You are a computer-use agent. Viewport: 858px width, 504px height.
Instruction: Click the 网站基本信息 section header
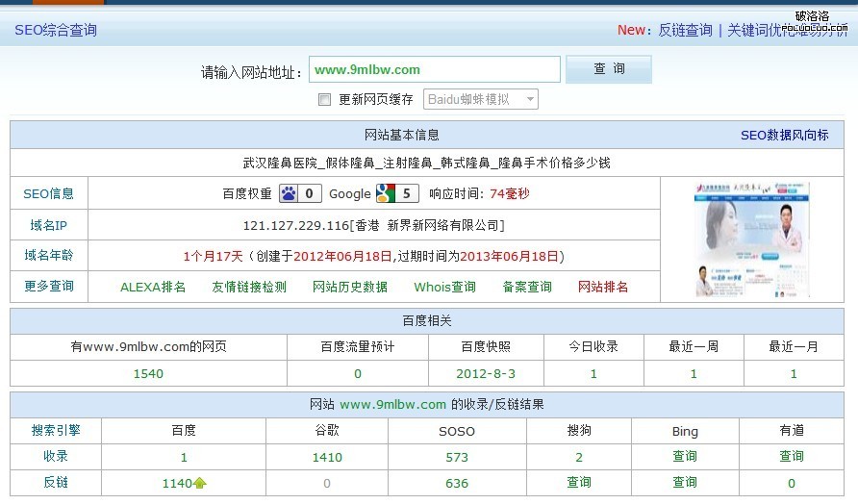click(x=402, y=136)
